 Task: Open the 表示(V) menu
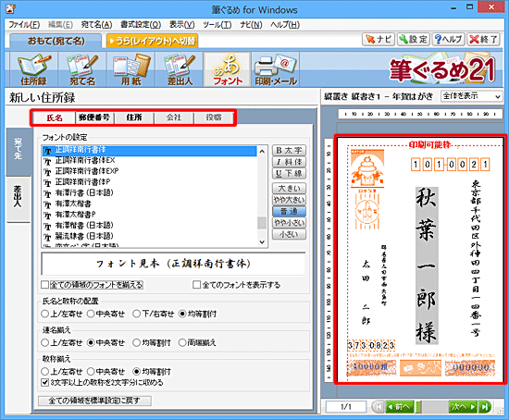click(181, 25)
